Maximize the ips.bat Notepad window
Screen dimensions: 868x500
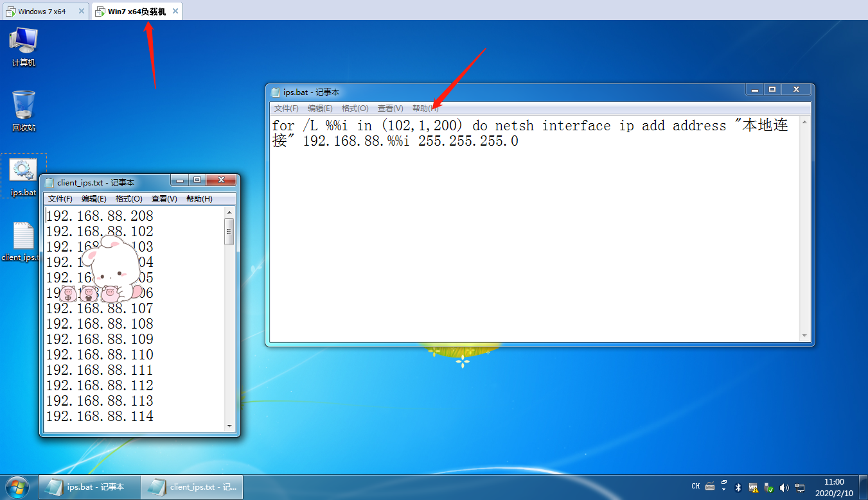pyautogui.click(x=772, y=90)
